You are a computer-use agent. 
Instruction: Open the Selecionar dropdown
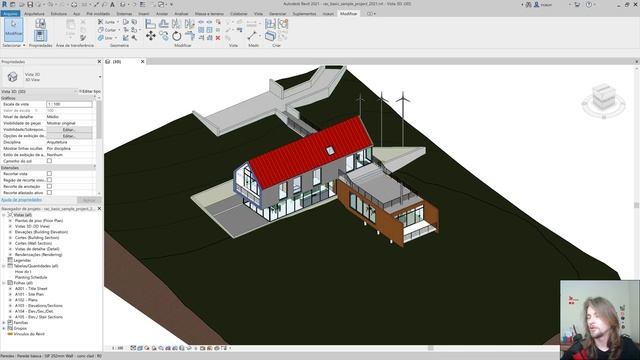pos(14,45)
